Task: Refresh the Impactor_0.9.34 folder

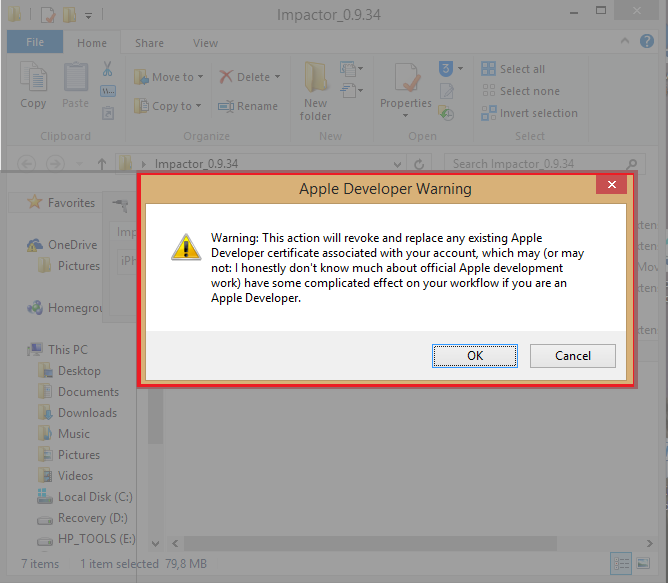Action: [419, 164]
